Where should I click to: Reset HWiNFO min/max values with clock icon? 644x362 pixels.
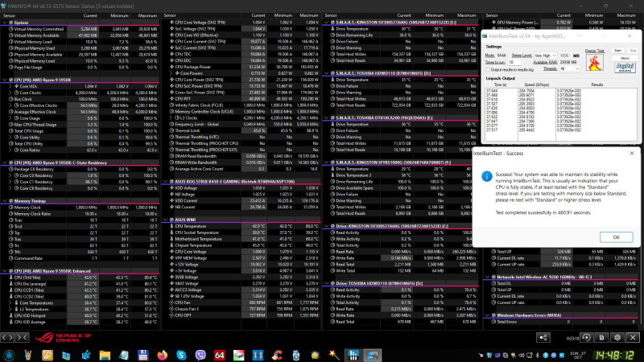pyautogui.click(x=587, y=337)
